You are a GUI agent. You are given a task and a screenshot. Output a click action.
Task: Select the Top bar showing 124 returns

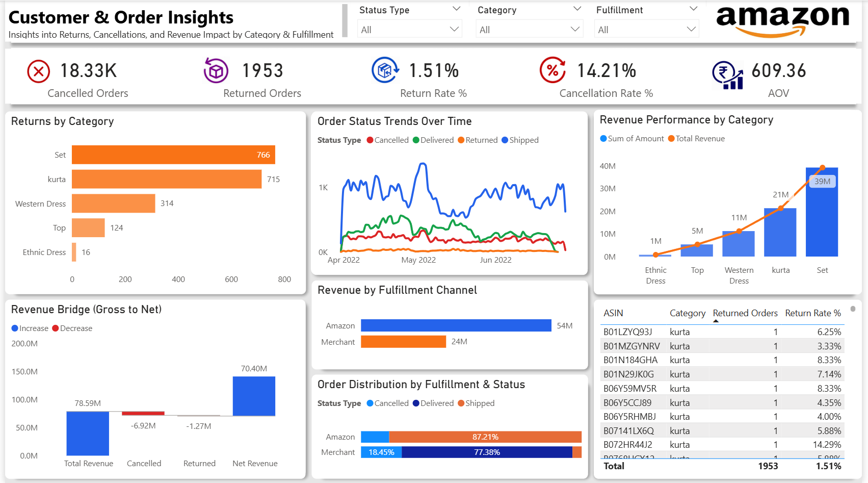tap(88, 228)
